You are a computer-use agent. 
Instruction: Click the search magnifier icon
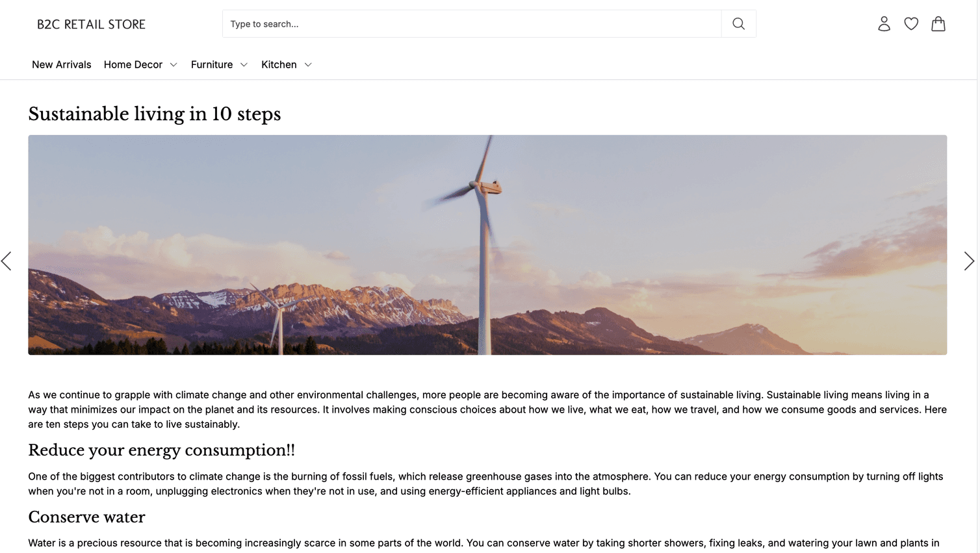coord(738,23)
